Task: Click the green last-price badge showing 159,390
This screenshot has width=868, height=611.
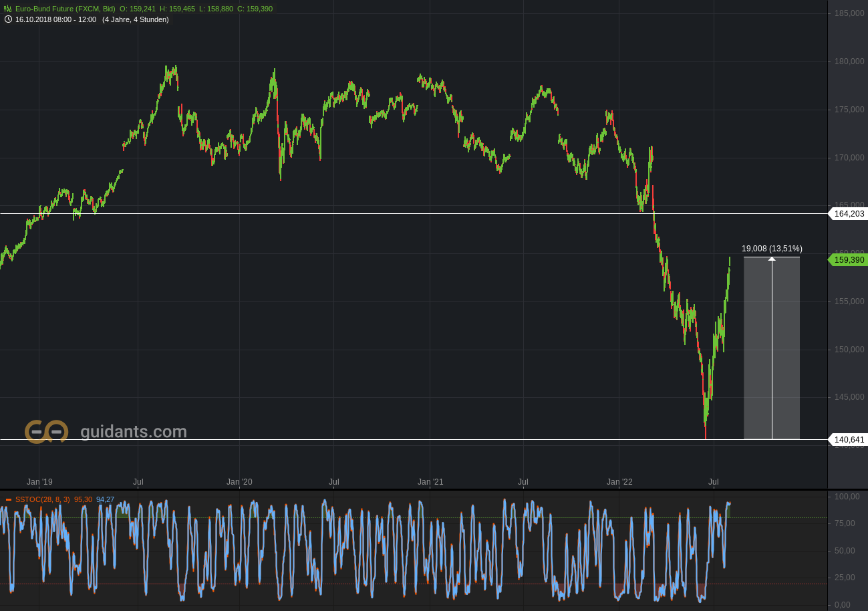Action: [847, 260]
